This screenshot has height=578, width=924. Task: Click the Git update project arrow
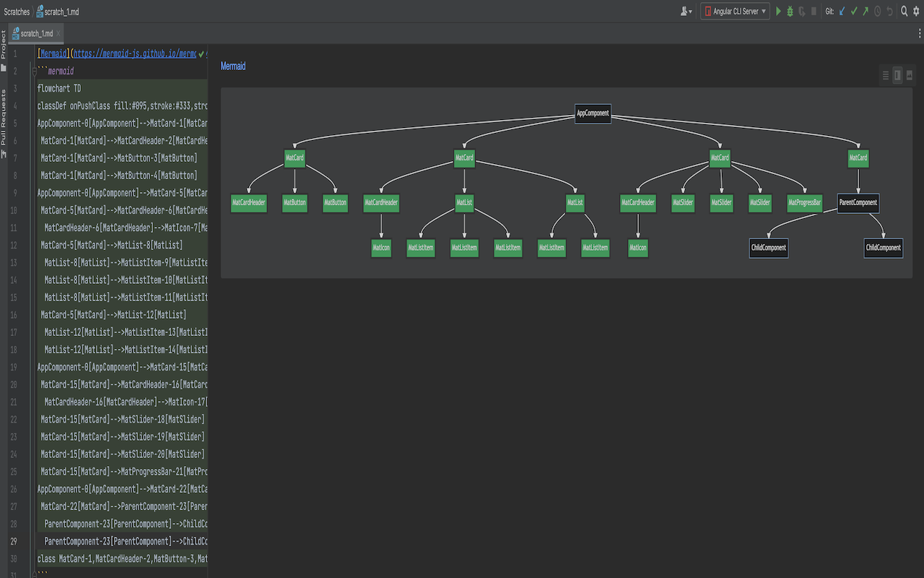tap(842, 12)
